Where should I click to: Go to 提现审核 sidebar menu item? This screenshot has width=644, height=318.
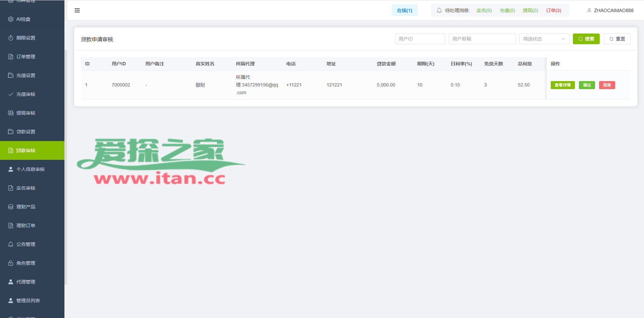26,113
